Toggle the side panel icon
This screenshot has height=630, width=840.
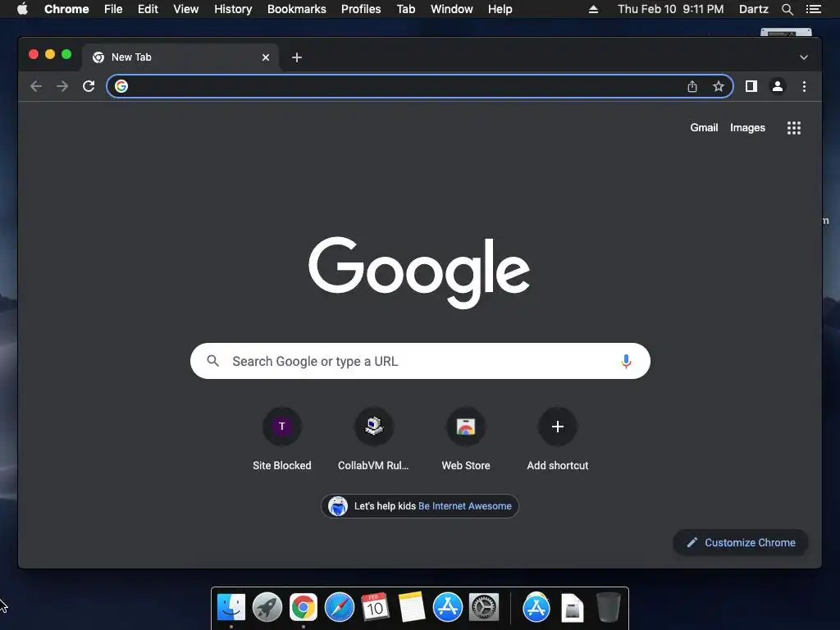pyautogui.click(x=751, y=86)
